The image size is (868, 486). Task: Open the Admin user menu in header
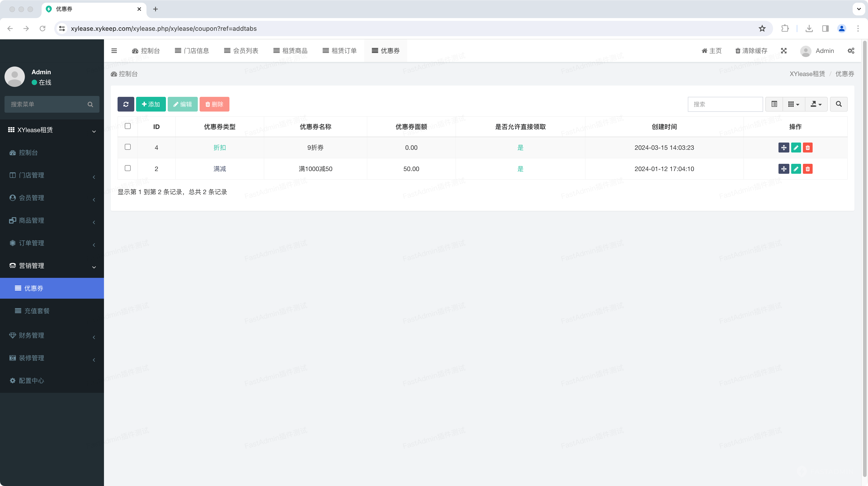tap(817, 51)
